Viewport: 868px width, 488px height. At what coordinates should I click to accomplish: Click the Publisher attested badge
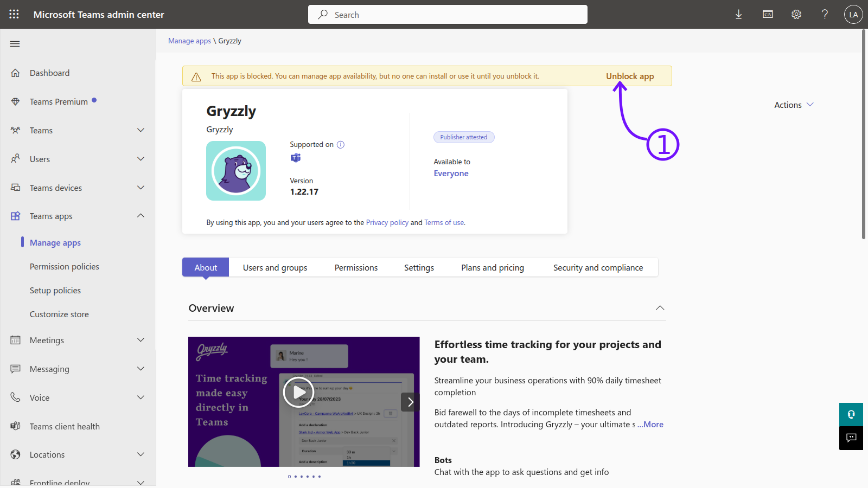pyautogui.click(x=464, y=137)
